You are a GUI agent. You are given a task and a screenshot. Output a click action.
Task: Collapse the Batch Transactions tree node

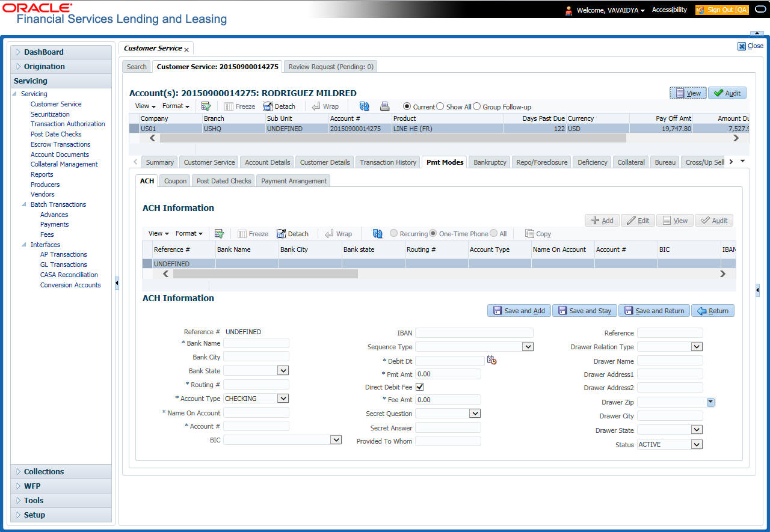coord(25,204)
